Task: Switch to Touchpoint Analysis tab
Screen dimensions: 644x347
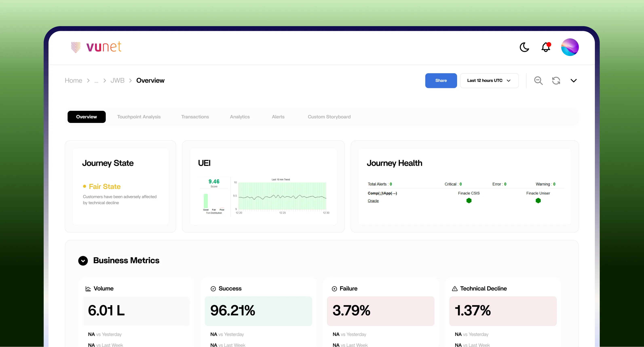Action: coord(139,117)
